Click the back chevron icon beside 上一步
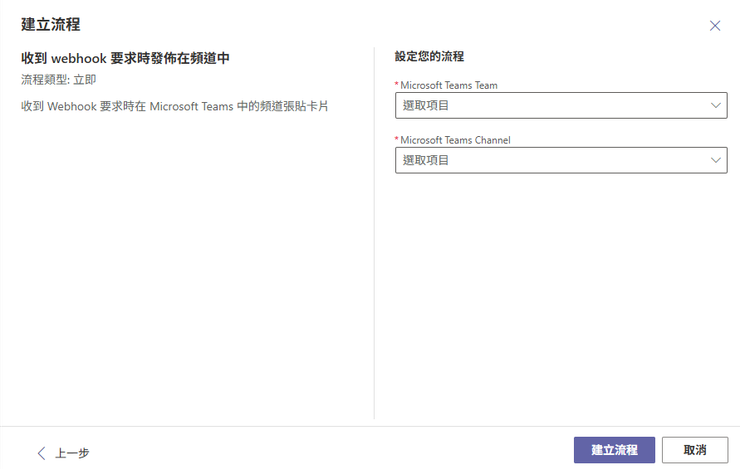This screenshot has width=740, height=469. [x=41, y=452]
